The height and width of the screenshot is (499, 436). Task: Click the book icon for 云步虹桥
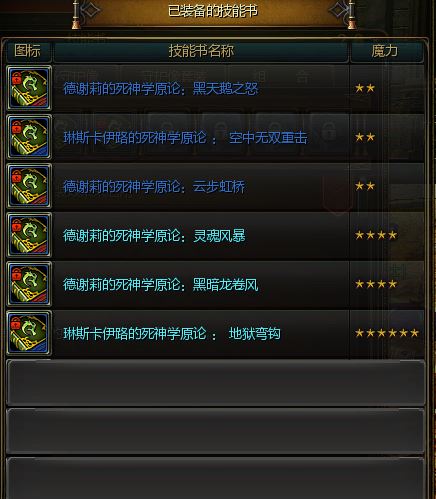29,186
